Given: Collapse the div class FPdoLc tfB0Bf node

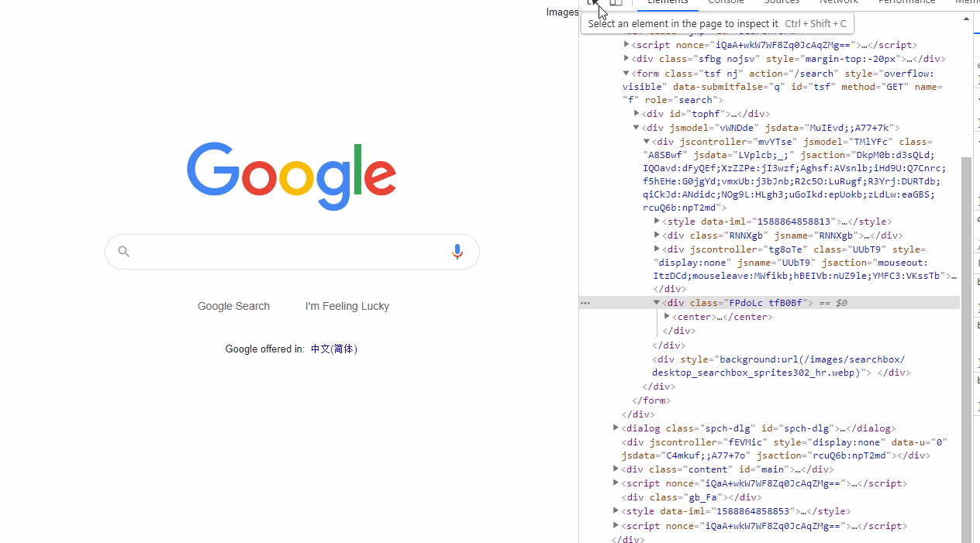Looking at the screenshot, I should (656, 303).
